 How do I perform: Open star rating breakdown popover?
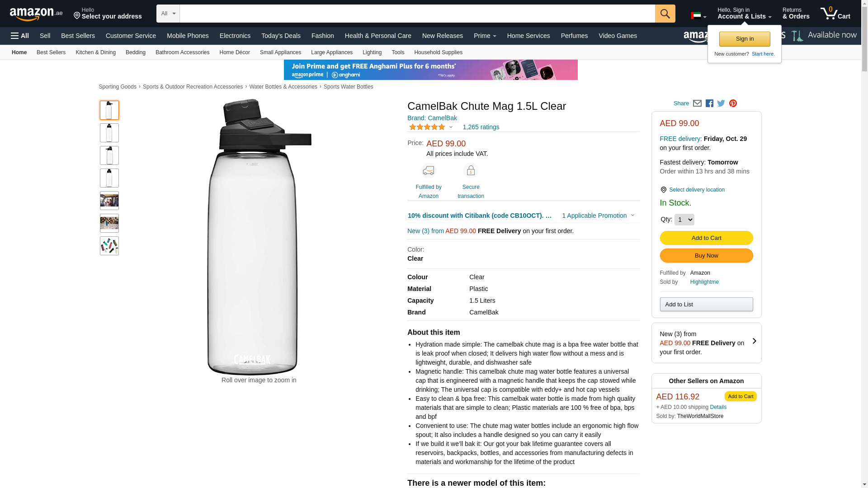pyautogui.click(x=431, y=127)
